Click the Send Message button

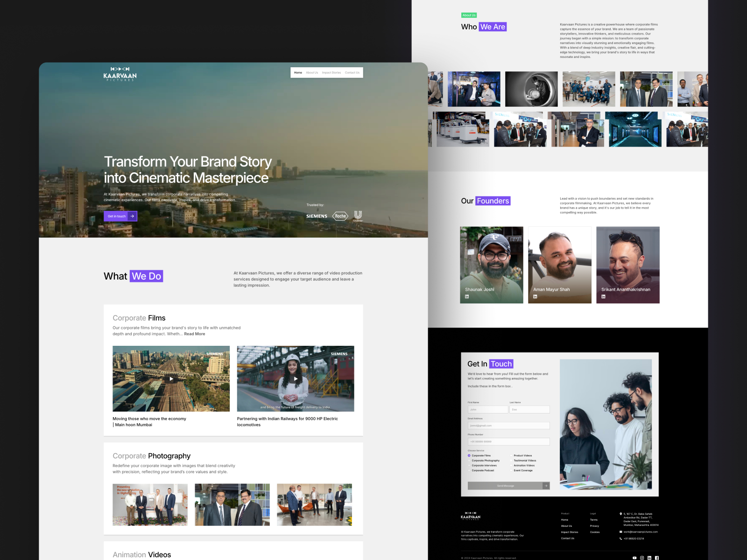[509, 486]
